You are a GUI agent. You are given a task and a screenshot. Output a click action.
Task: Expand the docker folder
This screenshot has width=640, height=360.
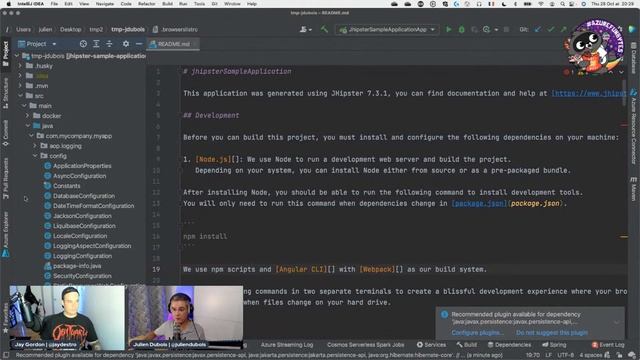(x=28, y=116)
